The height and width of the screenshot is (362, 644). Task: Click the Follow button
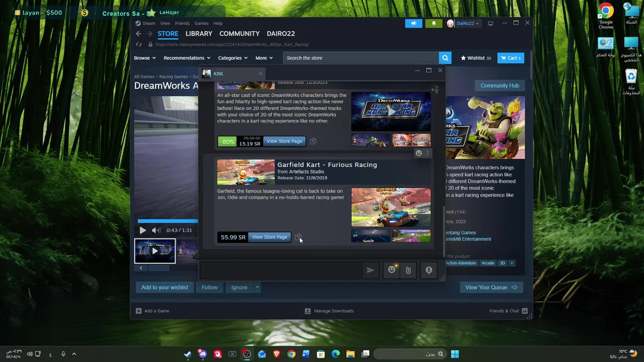coord(209,288)
